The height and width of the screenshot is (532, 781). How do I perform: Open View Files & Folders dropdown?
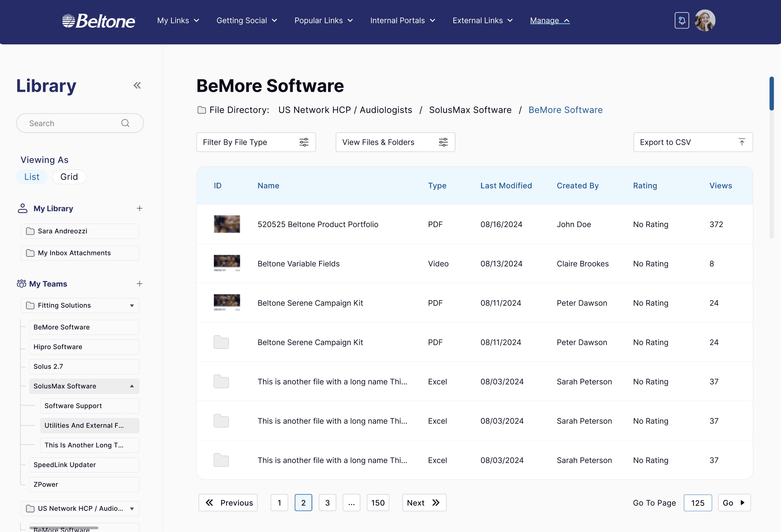click(x=395, y=142)
